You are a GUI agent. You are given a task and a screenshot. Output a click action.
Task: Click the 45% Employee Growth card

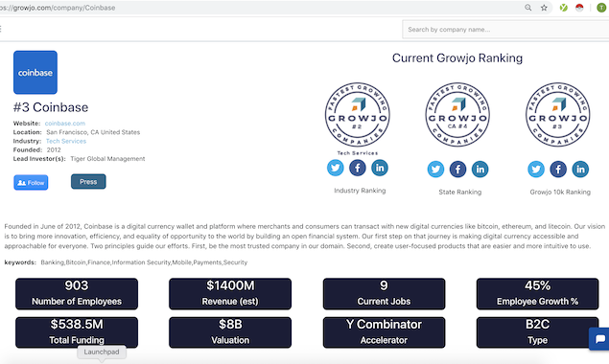click(537, 294)
